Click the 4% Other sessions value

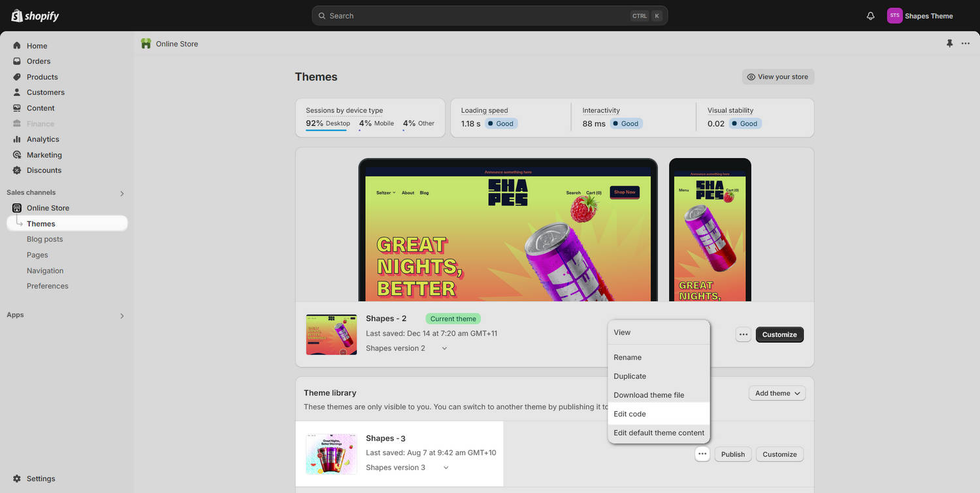418,123
